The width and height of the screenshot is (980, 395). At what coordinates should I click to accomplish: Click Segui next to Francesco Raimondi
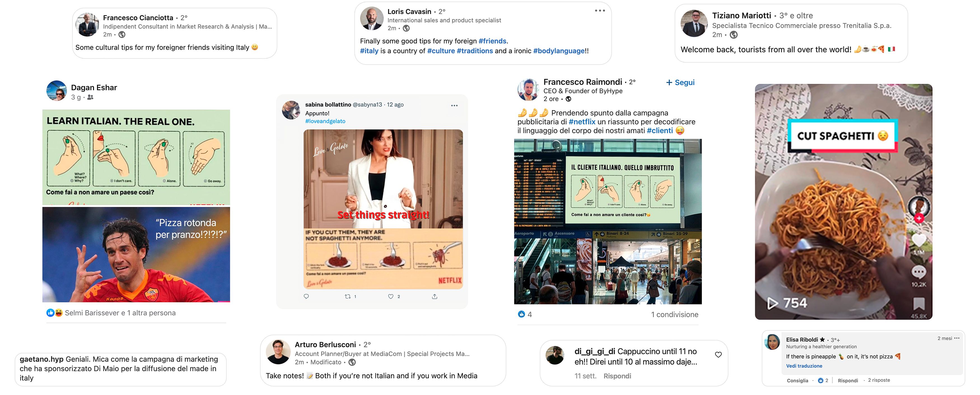(x=680, y=82)
